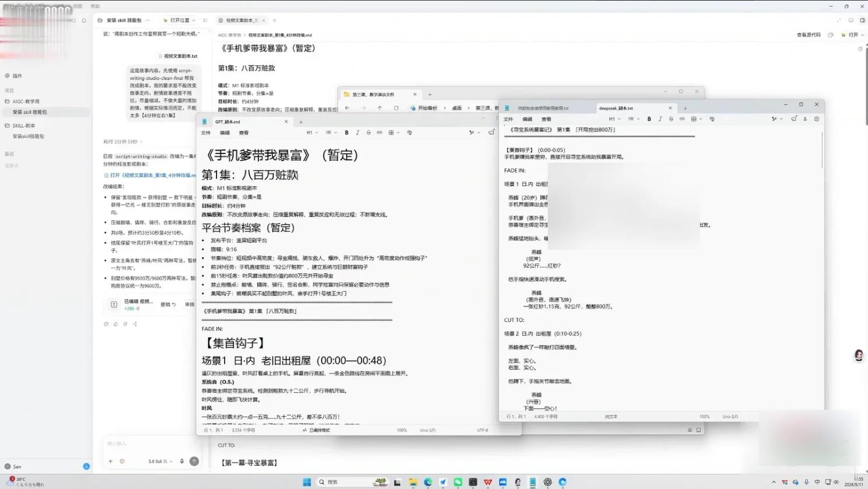
Task: Open WPS icon on taskbar
Action: (x=488, y=482)
